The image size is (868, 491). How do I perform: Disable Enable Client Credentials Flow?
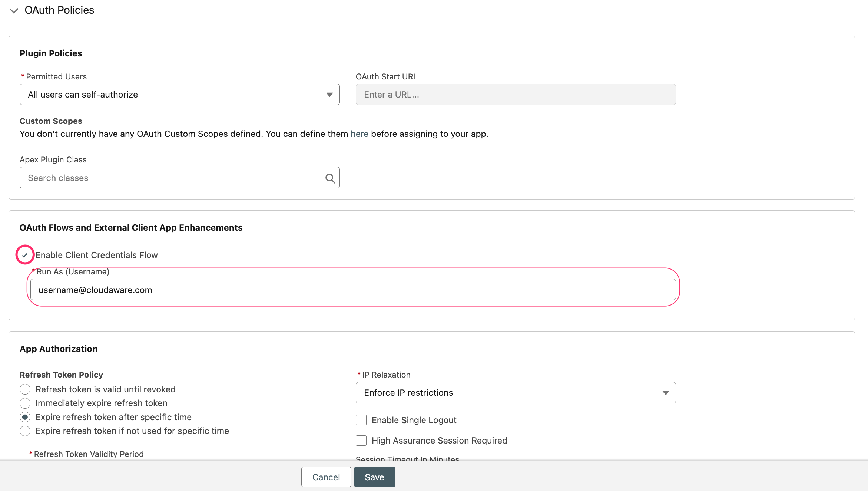24,255
